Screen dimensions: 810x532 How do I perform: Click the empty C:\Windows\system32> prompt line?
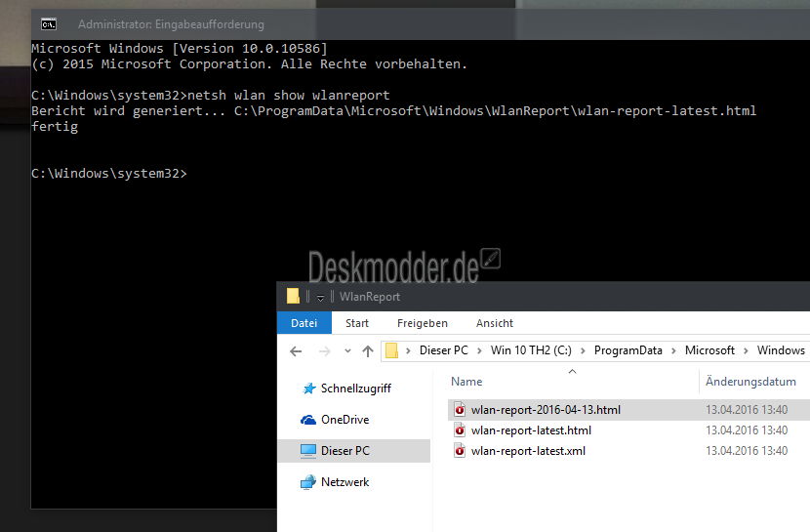(x=109, y=174)
